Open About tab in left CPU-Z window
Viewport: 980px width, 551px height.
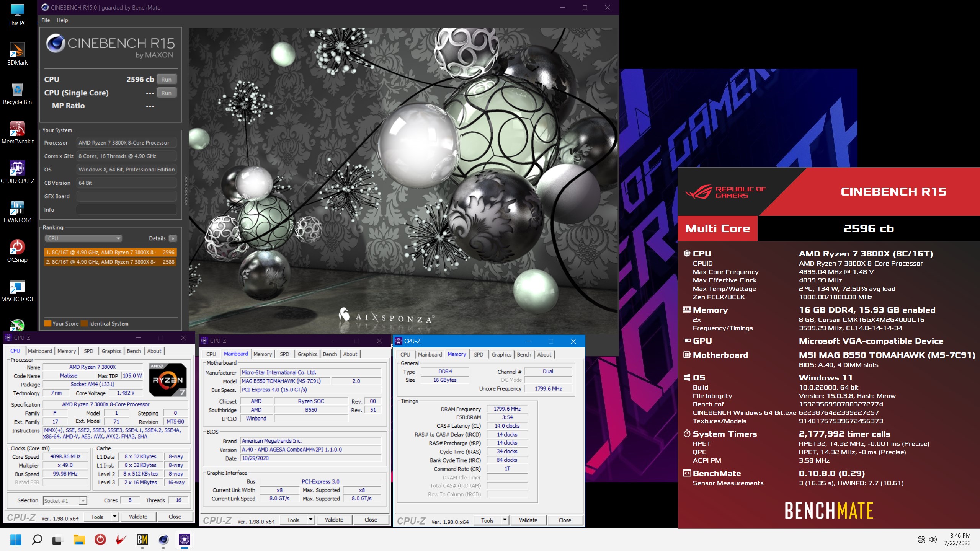point(154,351)
